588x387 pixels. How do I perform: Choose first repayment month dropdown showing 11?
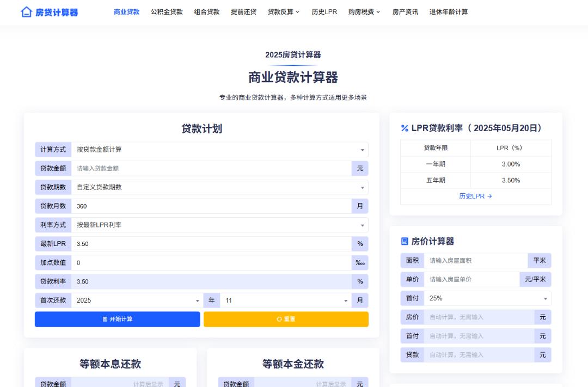pos(285,300)
